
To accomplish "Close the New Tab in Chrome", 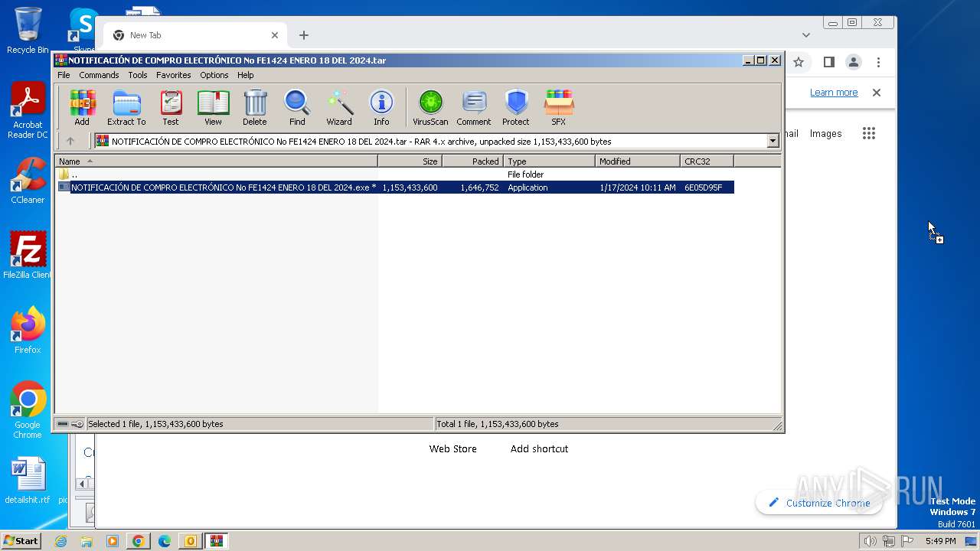I will (x=275, y=35).
